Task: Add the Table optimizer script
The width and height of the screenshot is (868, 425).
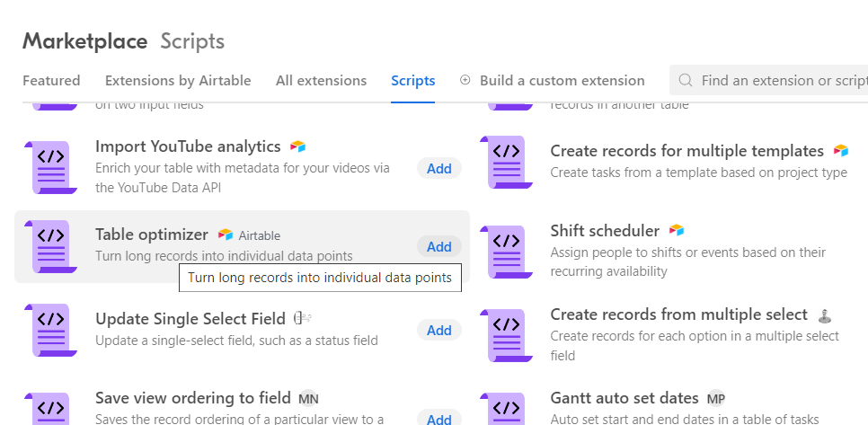Action: pos(439,246)
